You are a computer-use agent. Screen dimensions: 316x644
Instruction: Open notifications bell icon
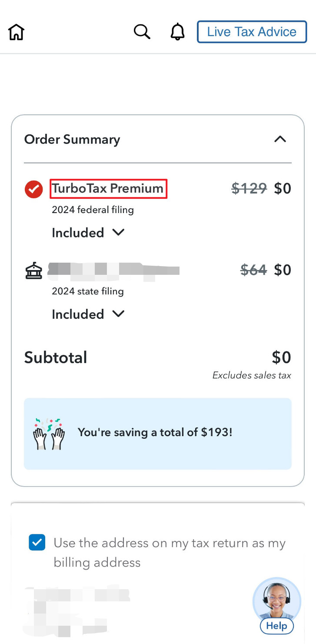click(177, 32)
